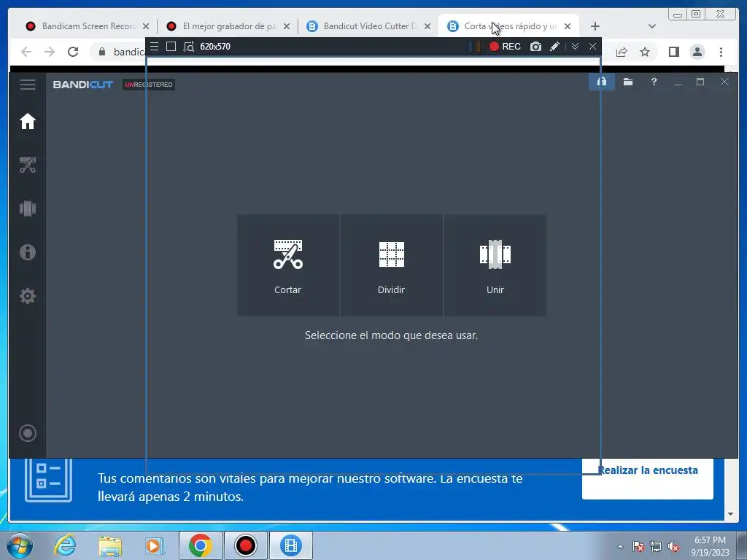747x560 pixels.
Task: Click the Bandicut registration lock icon
Action: coord(602,82)
